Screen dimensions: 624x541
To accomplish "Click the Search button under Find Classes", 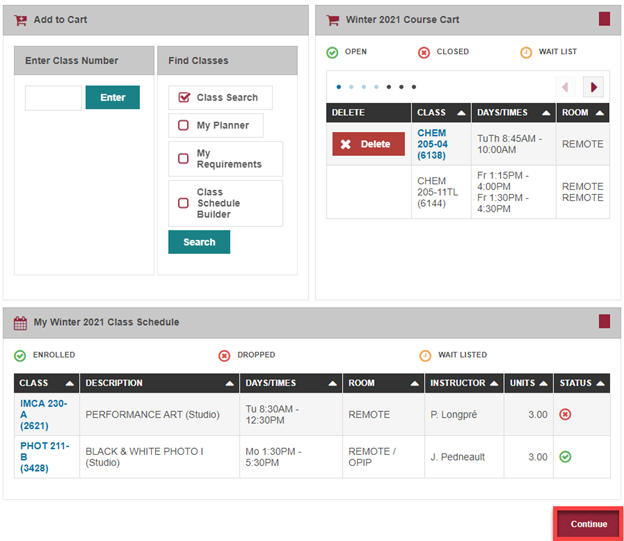I will [199, 242].
